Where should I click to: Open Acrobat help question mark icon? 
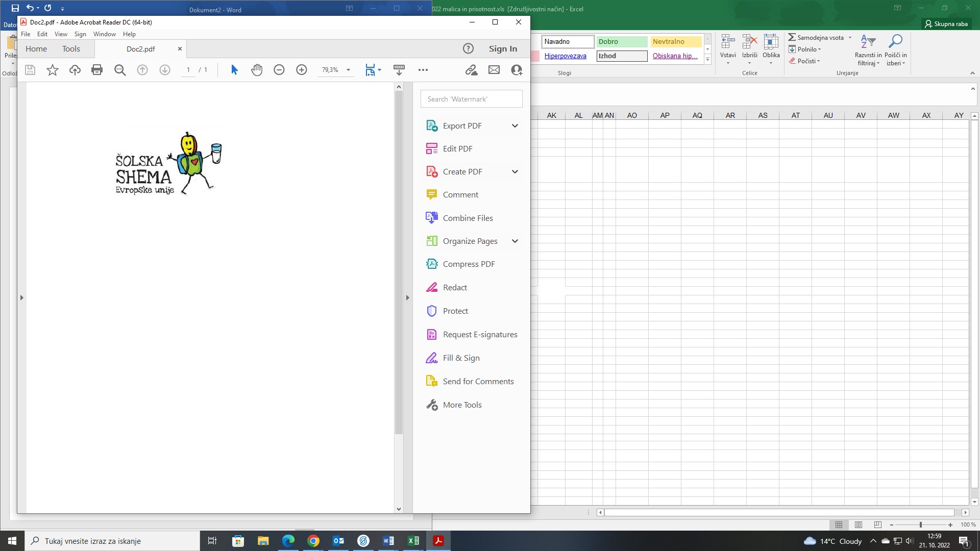[468, 48]
